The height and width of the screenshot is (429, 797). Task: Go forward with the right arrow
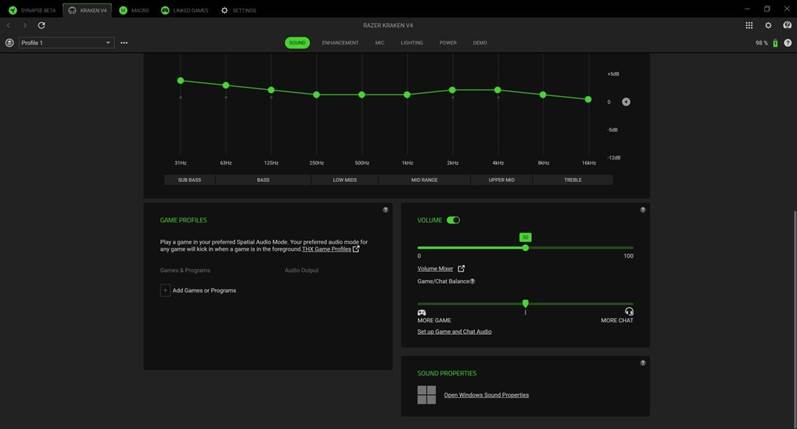(x=24, y=25)
